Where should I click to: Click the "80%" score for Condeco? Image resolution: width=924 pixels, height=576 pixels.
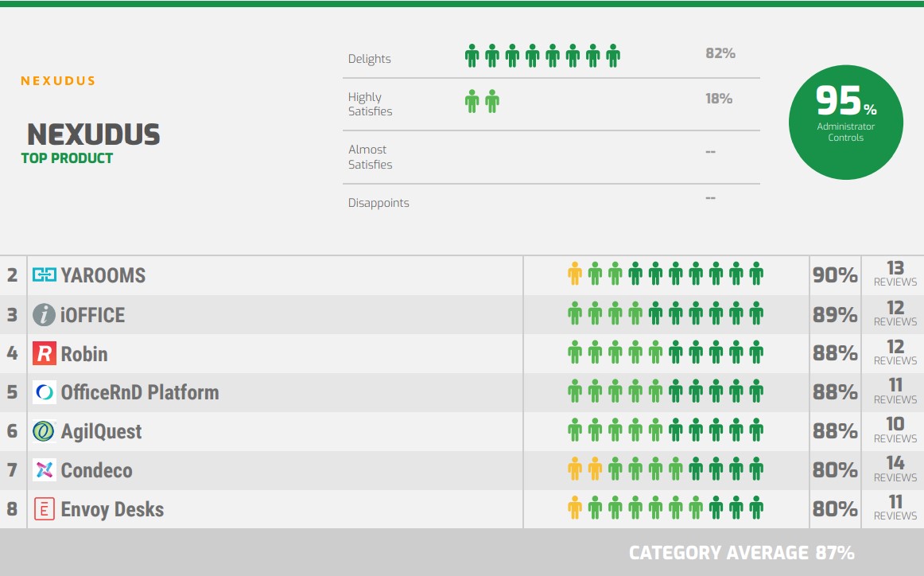(x=835, y=470)
